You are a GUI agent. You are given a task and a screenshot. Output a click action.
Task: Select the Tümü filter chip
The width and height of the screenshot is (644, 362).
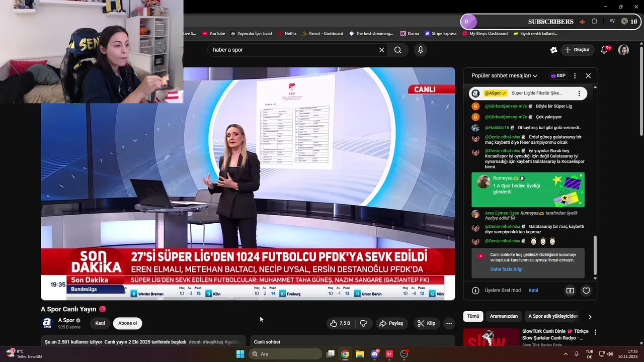tap(473, 316)
